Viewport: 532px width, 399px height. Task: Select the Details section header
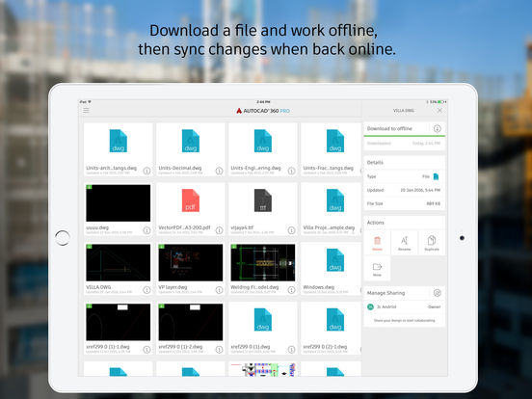(375, 163)
